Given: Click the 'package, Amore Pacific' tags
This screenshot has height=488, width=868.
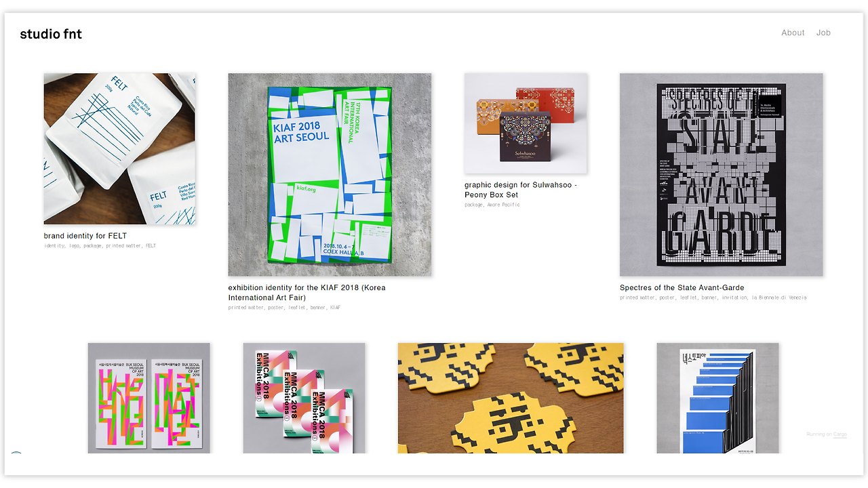Looking at the screenshot, I should [492, 205].
